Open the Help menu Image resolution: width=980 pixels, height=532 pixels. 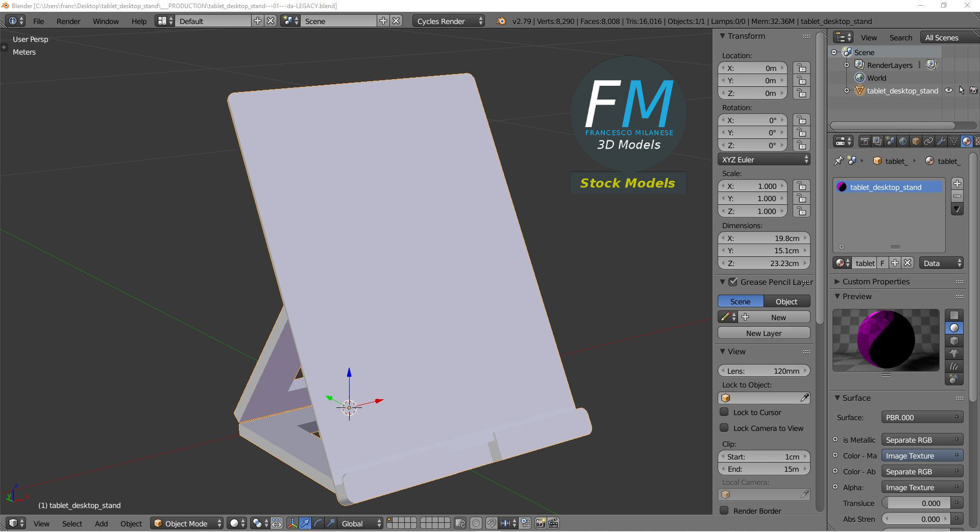pos(139,21)
